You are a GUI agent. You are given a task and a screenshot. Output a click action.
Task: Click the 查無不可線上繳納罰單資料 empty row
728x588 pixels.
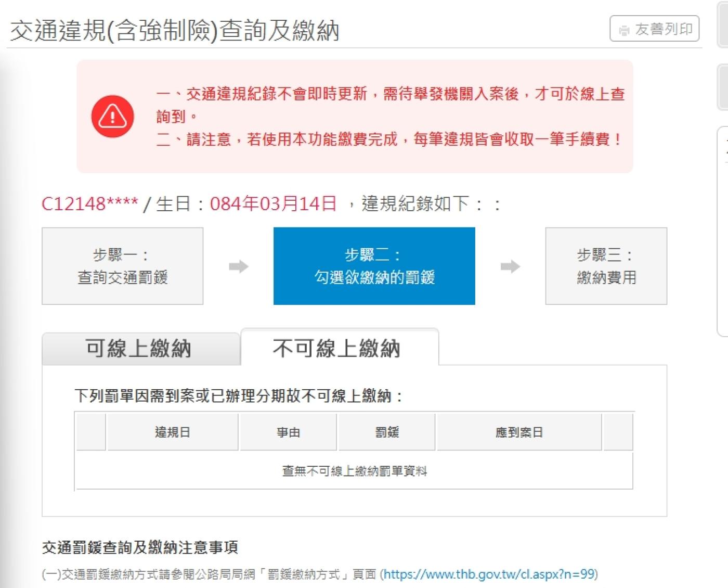tap(354, 471)
